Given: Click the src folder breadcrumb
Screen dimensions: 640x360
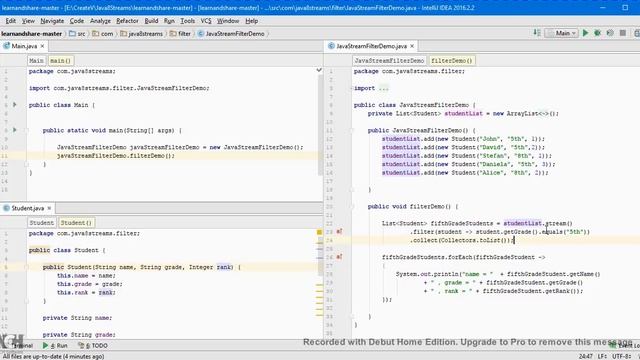Looking at the screenshot, I should 78,33.
